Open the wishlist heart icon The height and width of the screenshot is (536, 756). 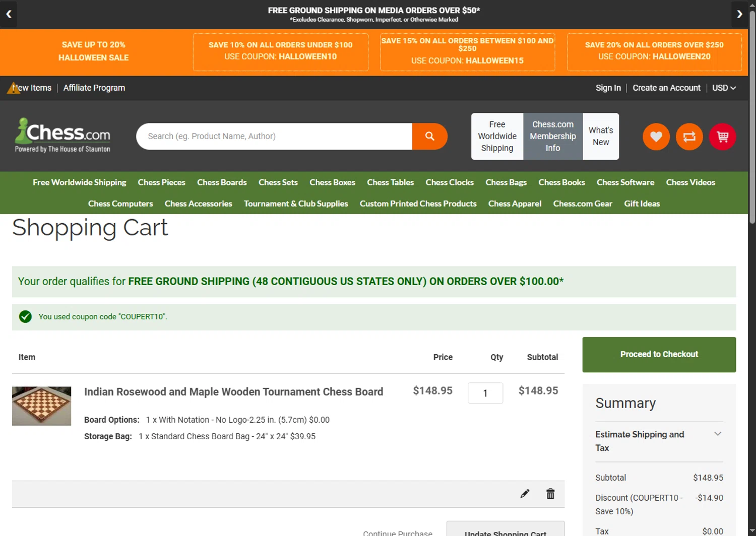tap(656, 137)
